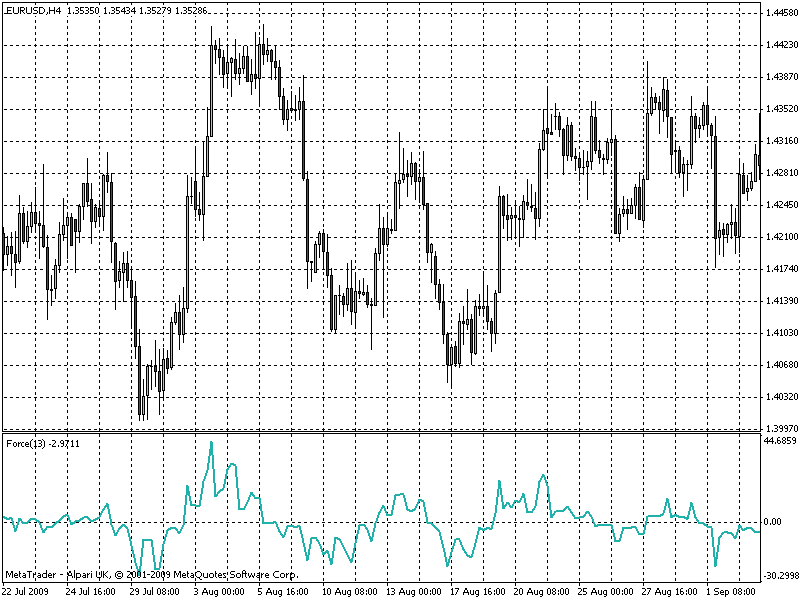800x600 pixels.
Task: Click the 0.00 indicator scale value
Action: click(772, 521)
